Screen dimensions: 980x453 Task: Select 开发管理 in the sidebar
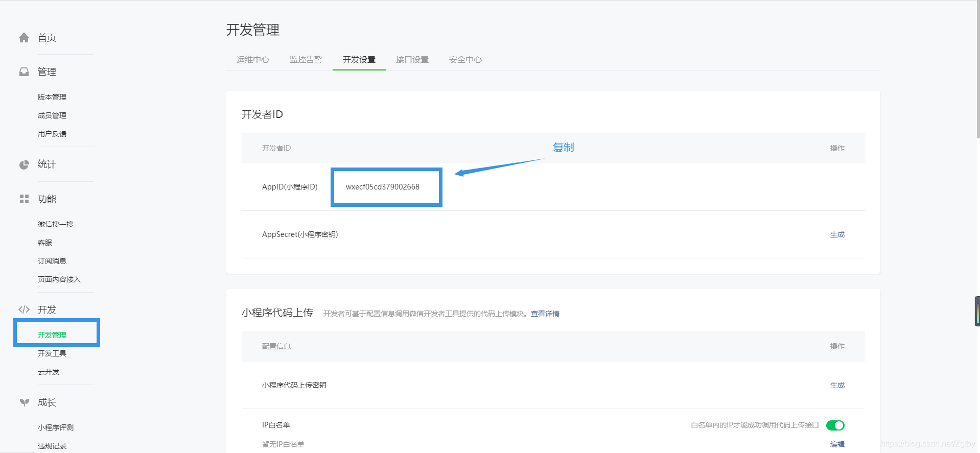click(52, 335)
